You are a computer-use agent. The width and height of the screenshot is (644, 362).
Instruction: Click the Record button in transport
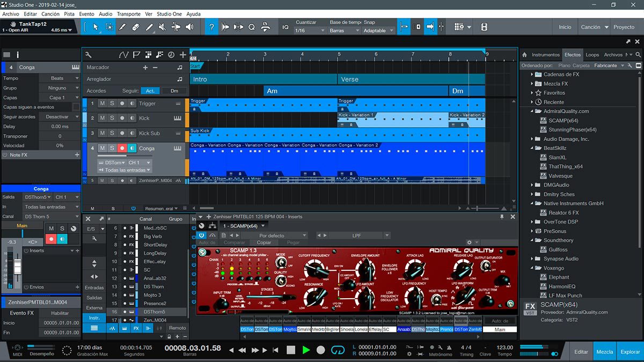point(321,350)
